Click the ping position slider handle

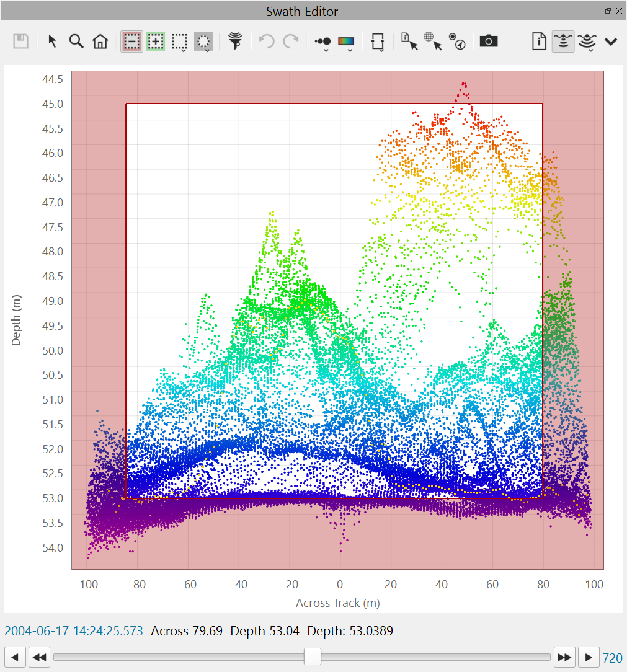click(x=312, y=657)
